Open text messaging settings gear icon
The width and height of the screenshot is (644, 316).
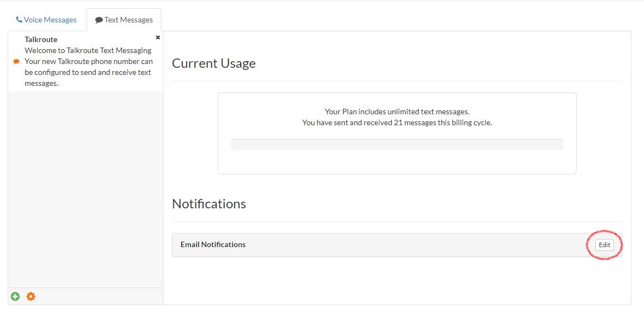pos(31,296)
